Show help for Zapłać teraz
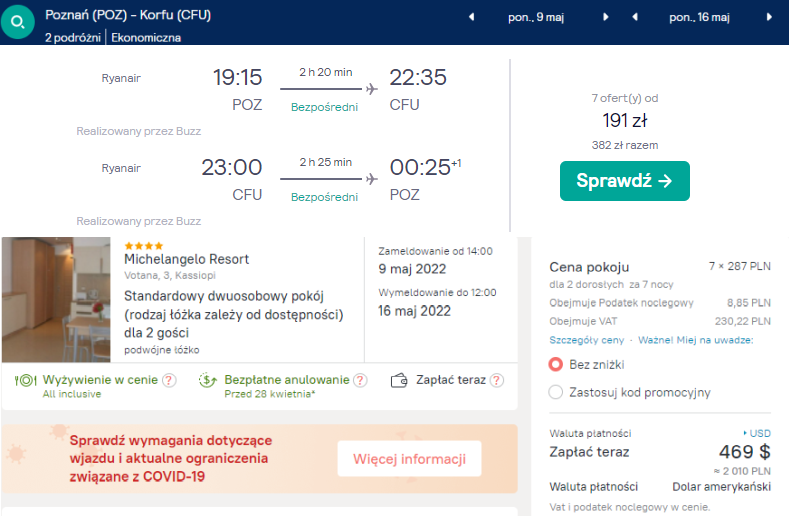 [497, 380]
